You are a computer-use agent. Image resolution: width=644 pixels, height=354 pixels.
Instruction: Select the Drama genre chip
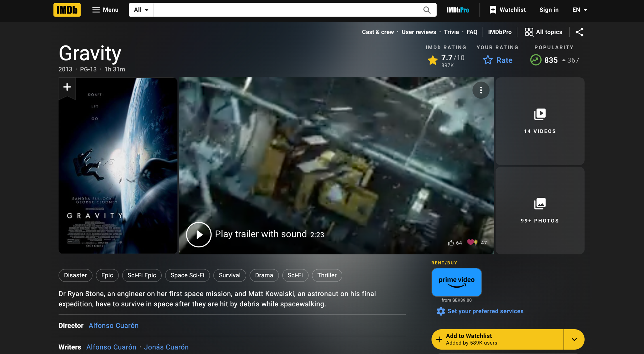[x=264, y=275]
